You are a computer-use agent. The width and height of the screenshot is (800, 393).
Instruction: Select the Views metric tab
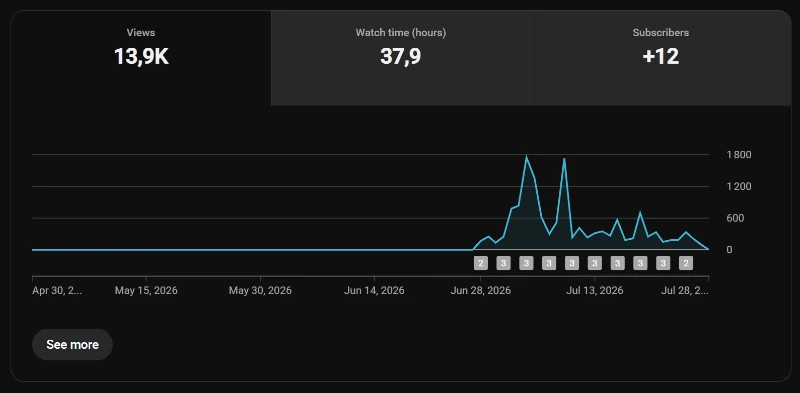pyautogui.click(x=141, y=58)
